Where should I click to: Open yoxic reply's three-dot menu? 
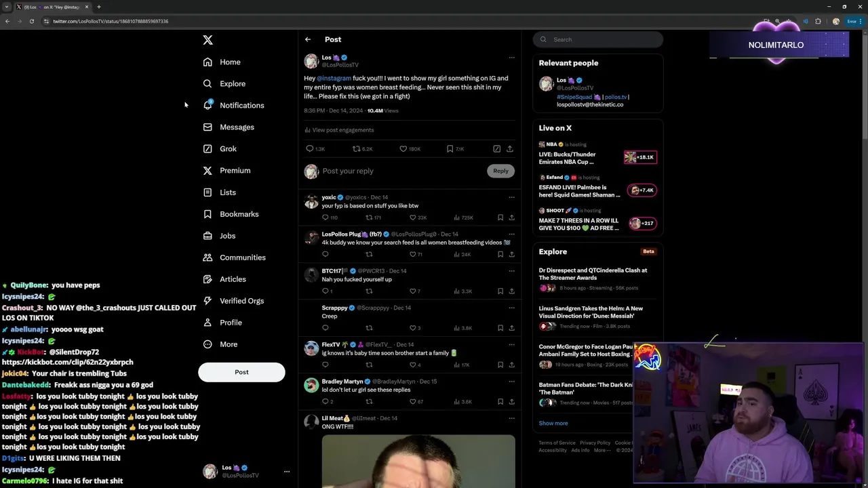512,197
